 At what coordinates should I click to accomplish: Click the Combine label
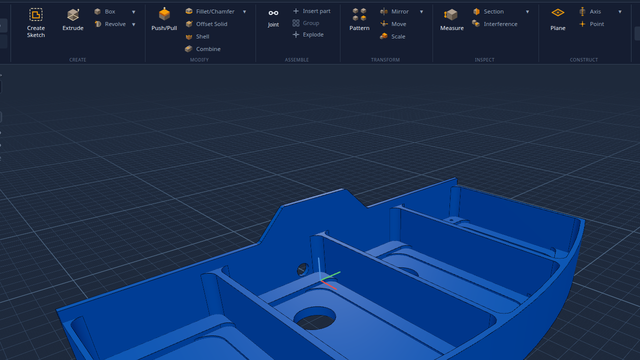[208, 49]
